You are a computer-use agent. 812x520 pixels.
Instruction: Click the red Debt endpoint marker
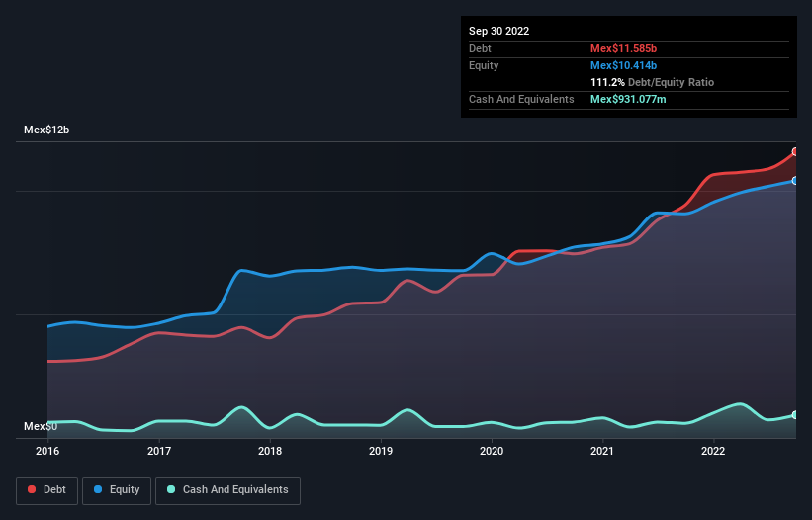(795, 152)
